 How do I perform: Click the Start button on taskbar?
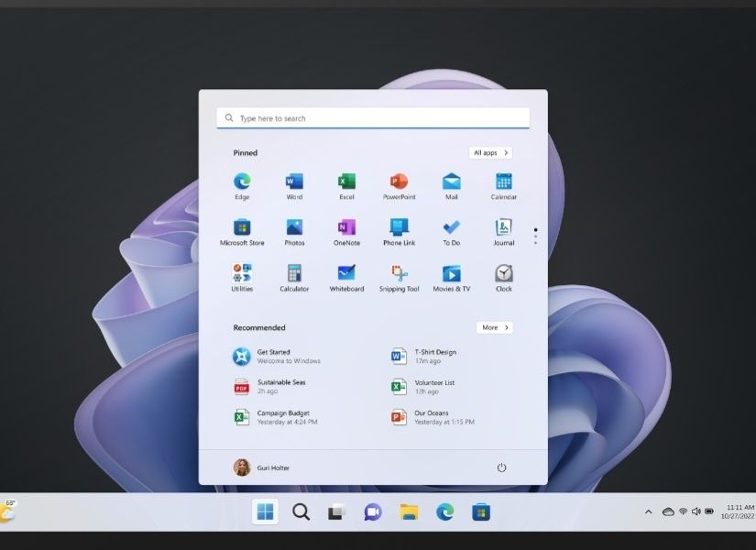(265, 511)
